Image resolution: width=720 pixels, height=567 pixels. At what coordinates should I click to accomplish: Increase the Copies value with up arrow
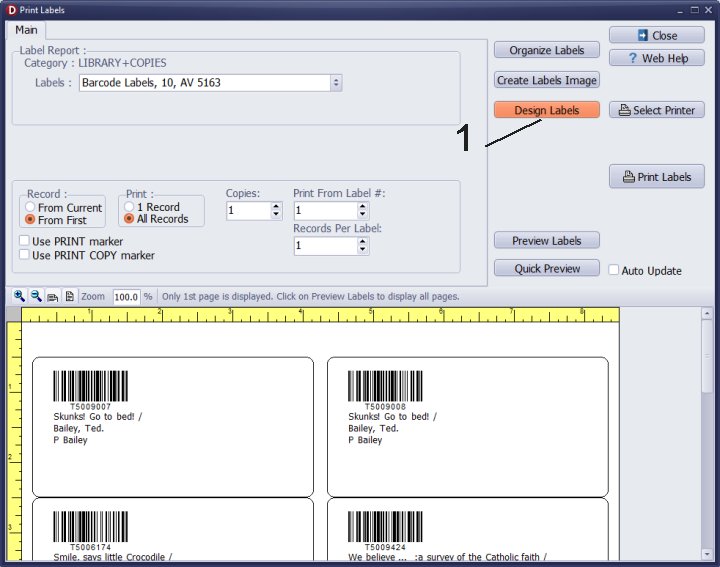click(276, 206)
